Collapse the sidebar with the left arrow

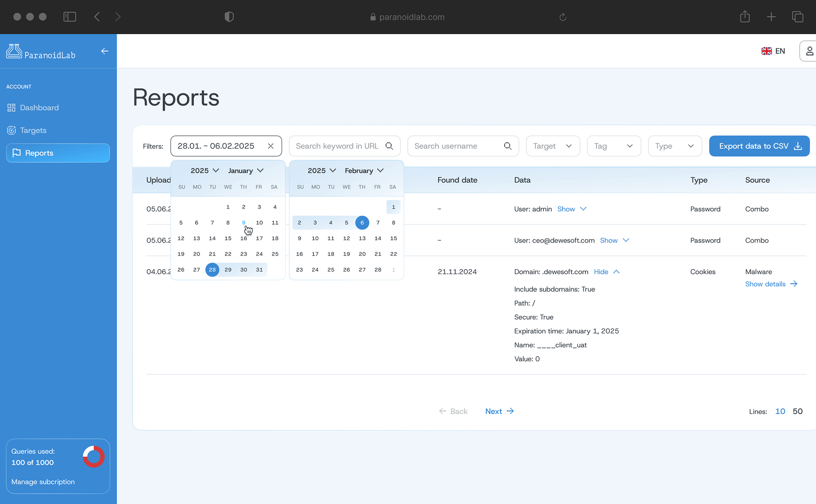[x=105, y=51]
